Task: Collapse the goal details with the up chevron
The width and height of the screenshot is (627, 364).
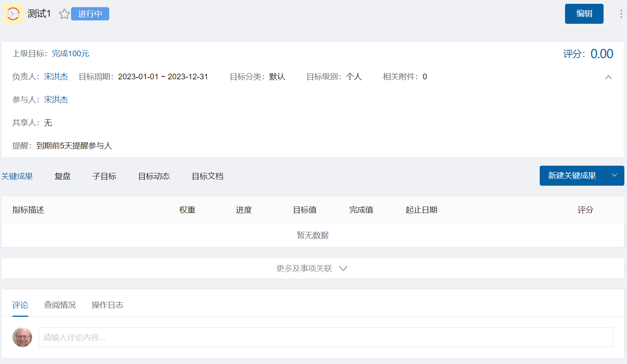Action: click(x=608, y=77)
